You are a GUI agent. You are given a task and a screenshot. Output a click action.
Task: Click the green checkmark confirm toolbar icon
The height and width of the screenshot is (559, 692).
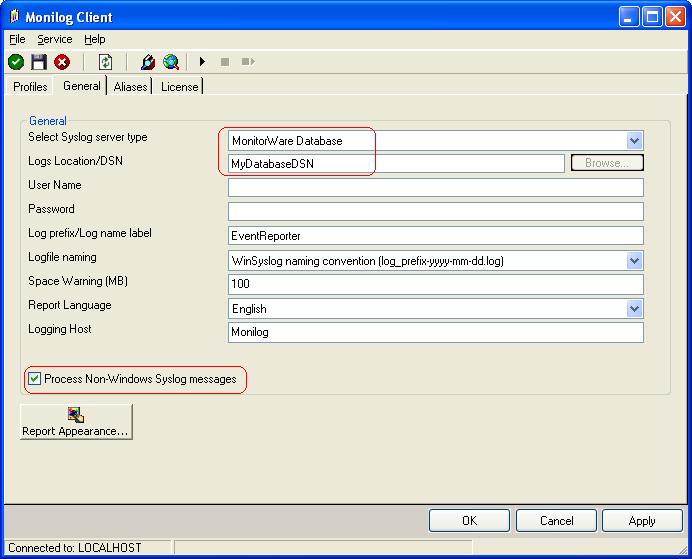pyautogui.click(x=16, y=62)
